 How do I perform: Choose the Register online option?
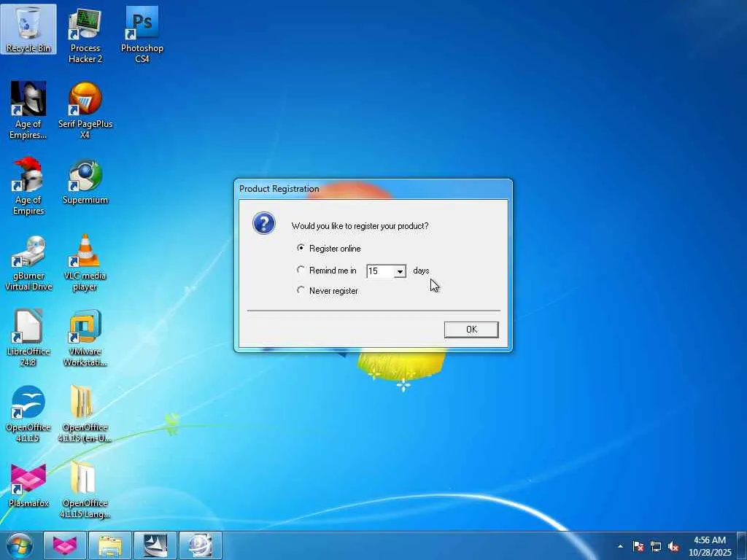[x=329, y=248]
